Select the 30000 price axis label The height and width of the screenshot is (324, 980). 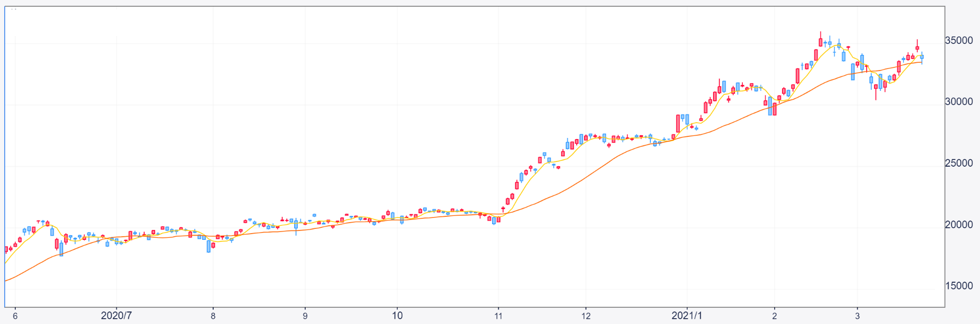click(959, 102)
